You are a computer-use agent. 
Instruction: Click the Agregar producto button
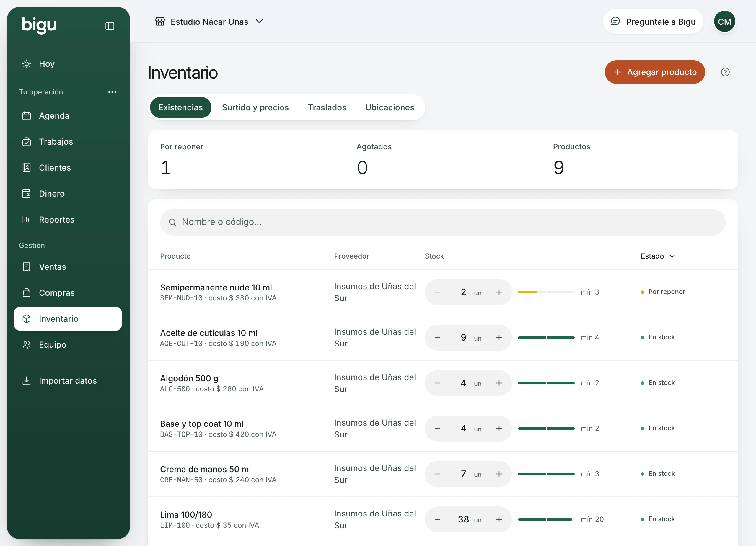(655, 72)
